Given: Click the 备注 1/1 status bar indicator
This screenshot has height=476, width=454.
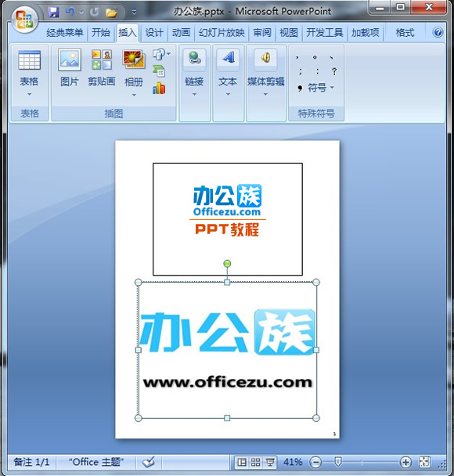Looking at the screenshot, I should point(31,462).
